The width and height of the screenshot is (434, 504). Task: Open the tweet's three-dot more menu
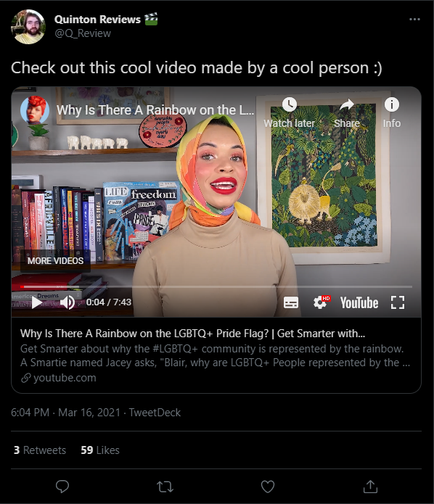(414, 20)
